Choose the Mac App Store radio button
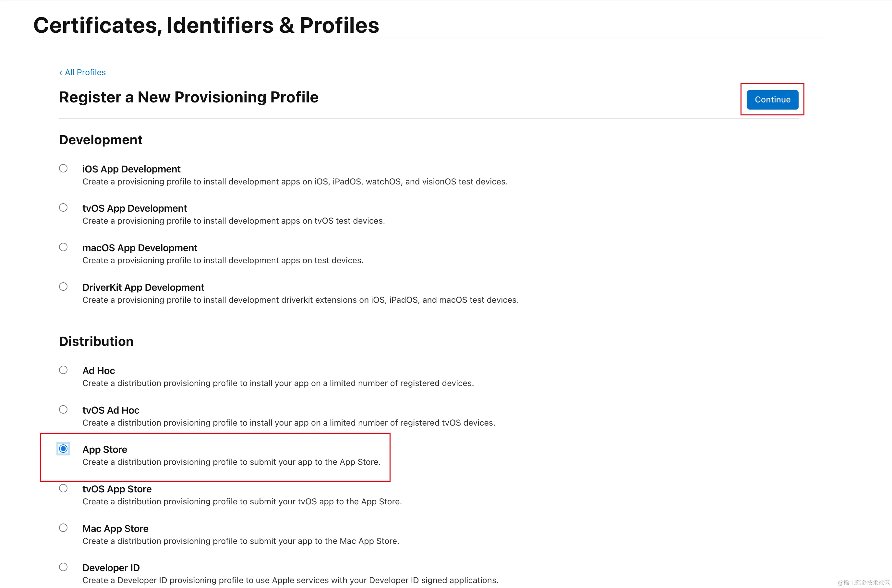Viewport: 892px width, 588px height. [63, 528]
